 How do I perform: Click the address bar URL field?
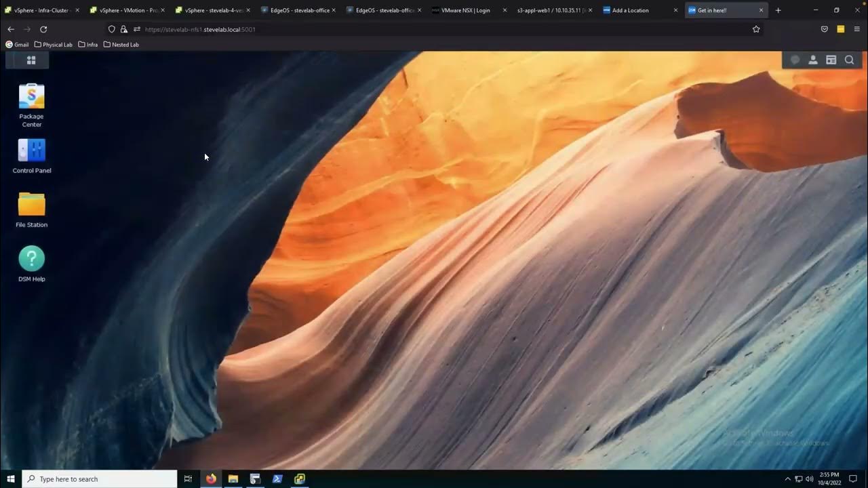pyautogui.click(x=434, y=29)
